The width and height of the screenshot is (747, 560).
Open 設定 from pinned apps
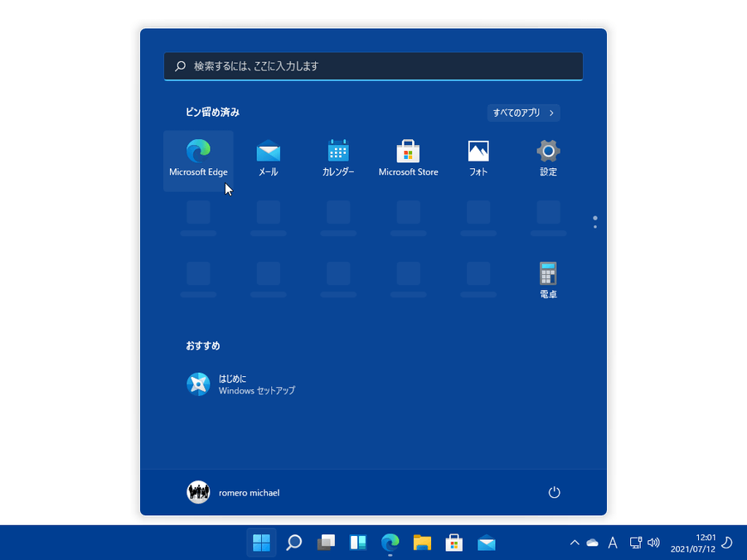click(548, 161)
